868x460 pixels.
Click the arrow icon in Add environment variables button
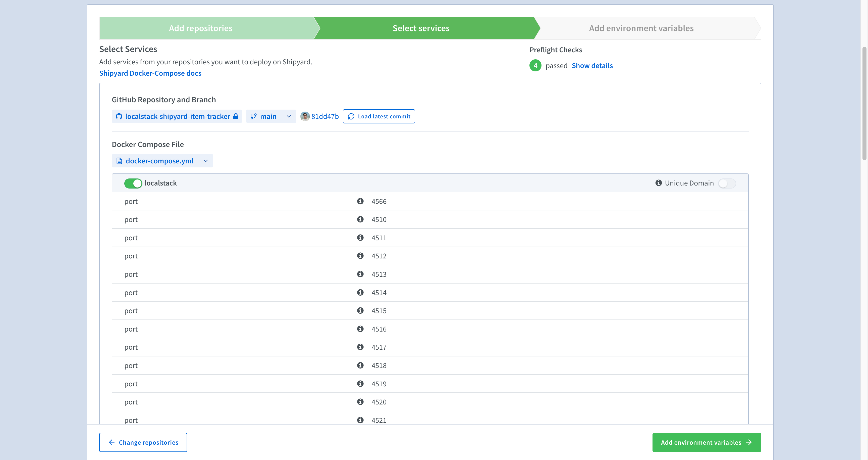749,442
